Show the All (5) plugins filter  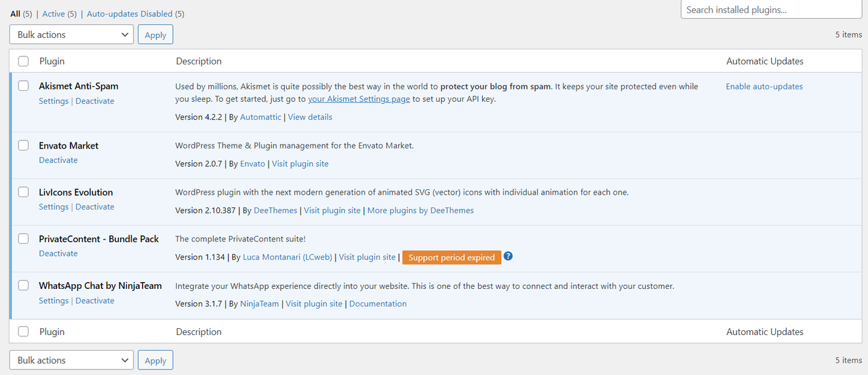point(21,14)
